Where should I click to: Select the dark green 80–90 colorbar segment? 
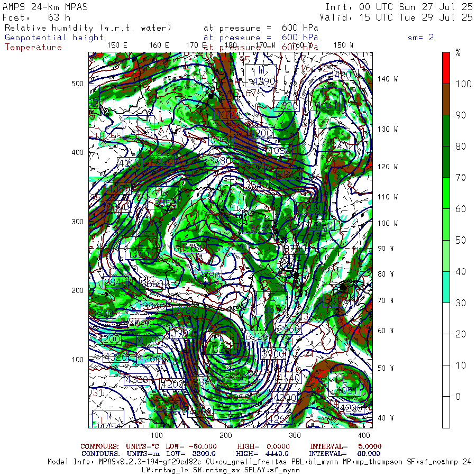[446, 131]
